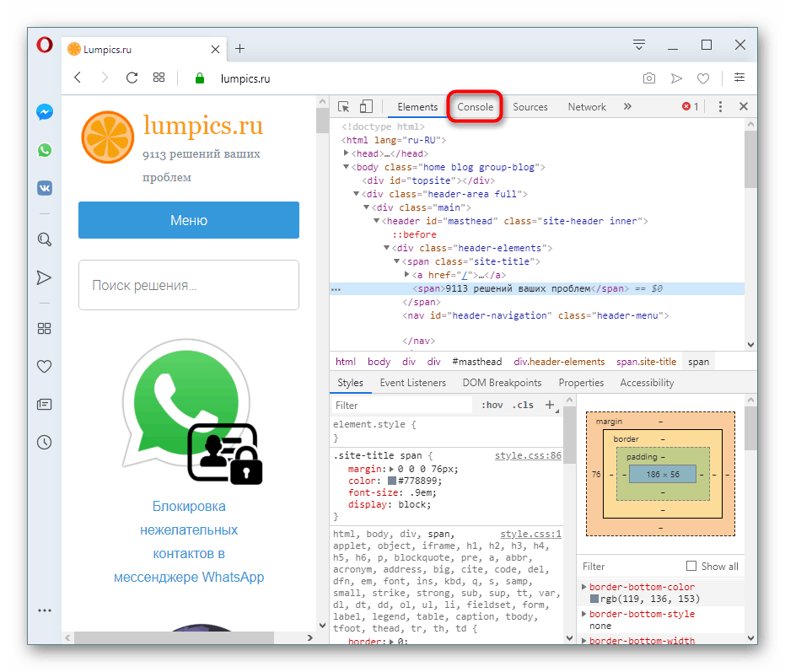The image size is (785, 672).
Task: Open sidebar setup three dots
Action: coord(45,610)
